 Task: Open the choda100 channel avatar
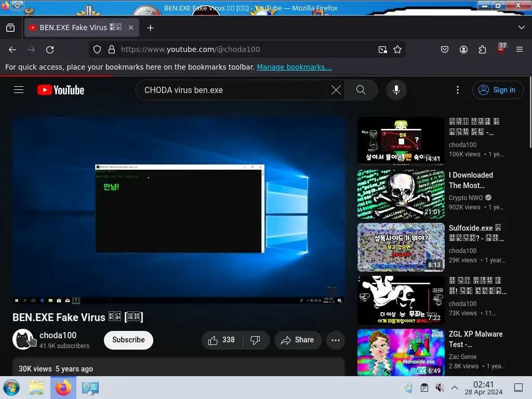23,339
